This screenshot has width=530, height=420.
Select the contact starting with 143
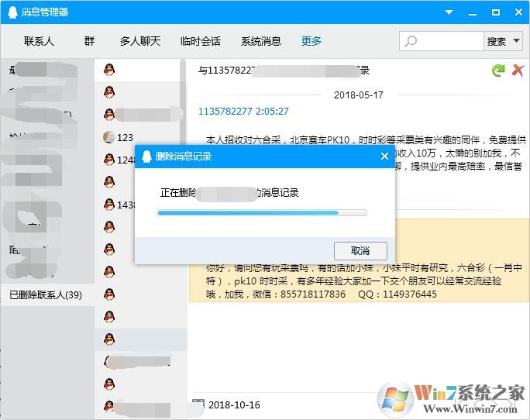tap(115, 205)
